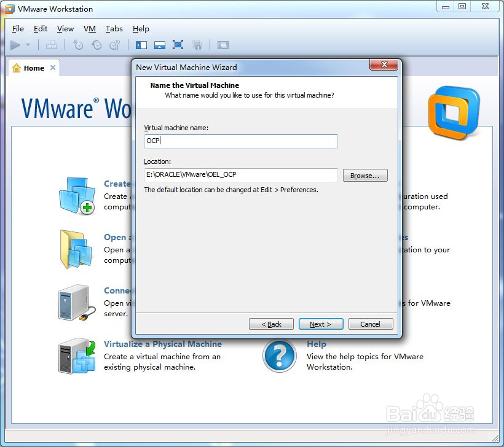Click the Unity mode toolbar icon
The width and height of the screenshot is (504, 447).
tap(197, 45)
